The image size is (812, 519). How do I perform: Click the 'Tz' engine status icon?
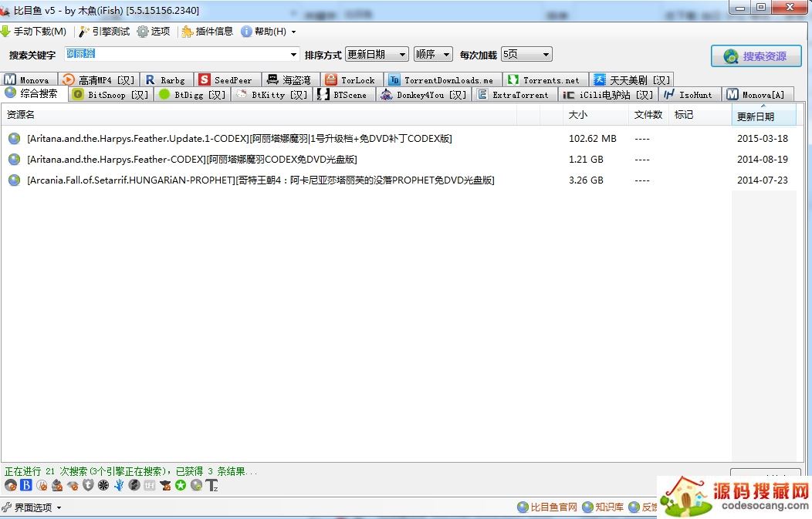(x=211, y=485)
